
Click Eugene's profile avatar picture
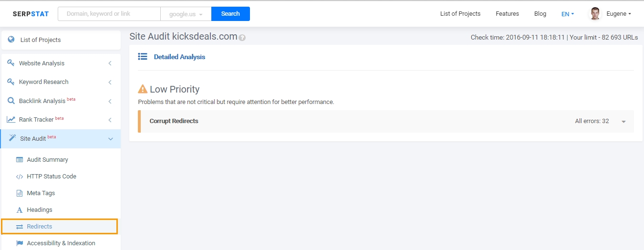tap(595, 14)
